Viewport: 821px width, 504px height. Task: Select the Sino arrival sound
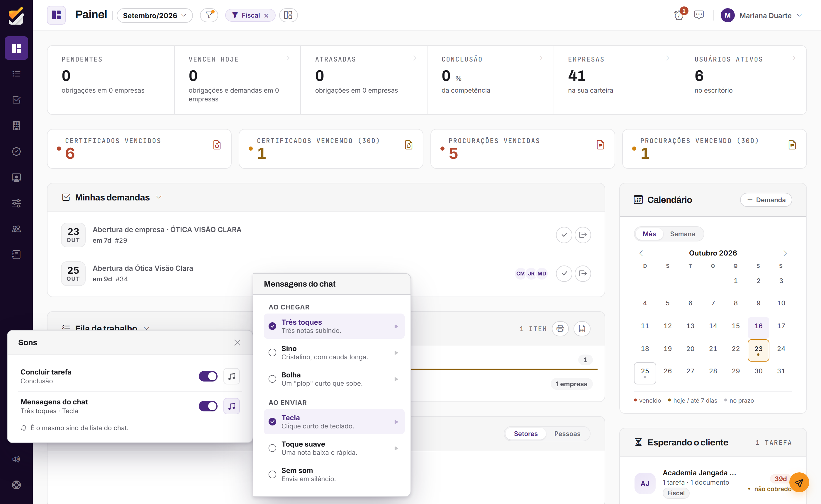(x=334, y=353)
